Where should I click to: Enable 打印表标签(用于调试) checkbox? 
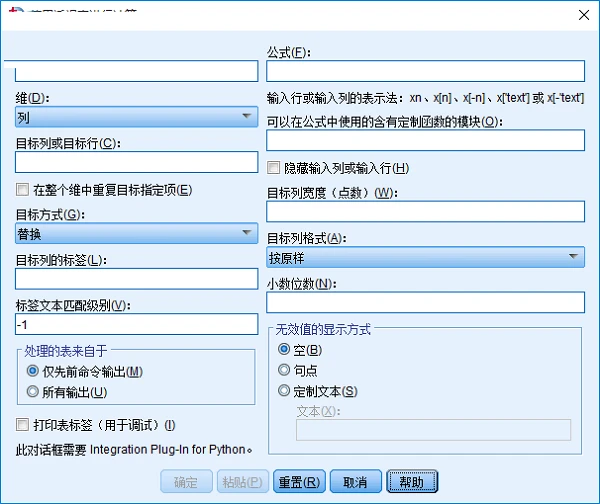pyautogui.click(x=22, y=424)
